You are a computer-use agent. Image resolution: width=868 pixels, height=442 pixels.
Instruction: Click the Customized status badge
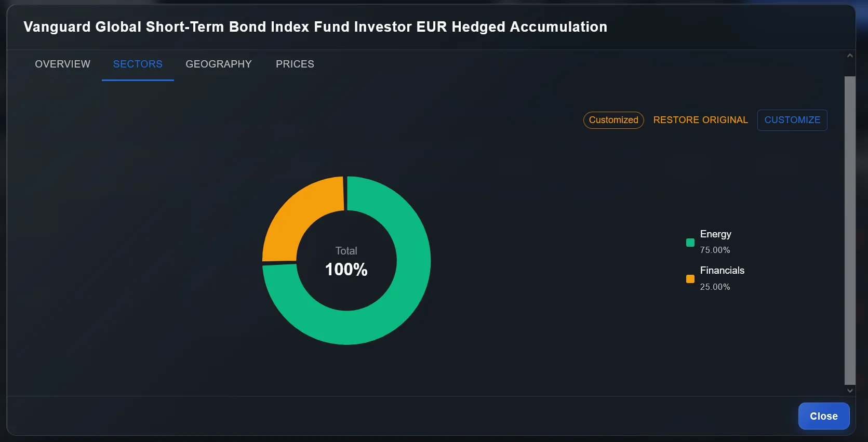tap(613, 120)
